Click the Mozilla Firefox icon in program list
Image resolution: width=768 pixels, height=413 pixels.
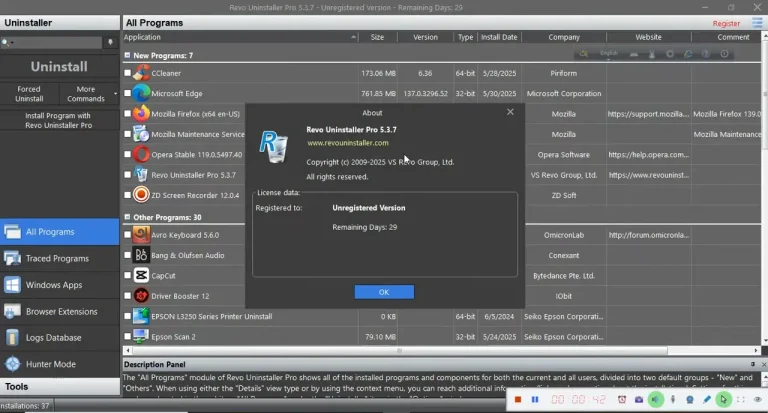[x=141, y=114]
